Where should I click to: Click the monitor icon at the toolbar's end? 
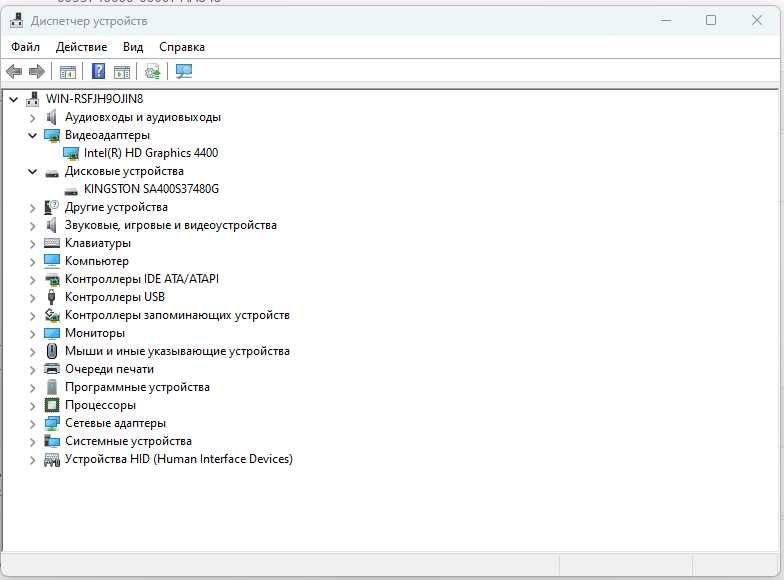tap(184, 72)
